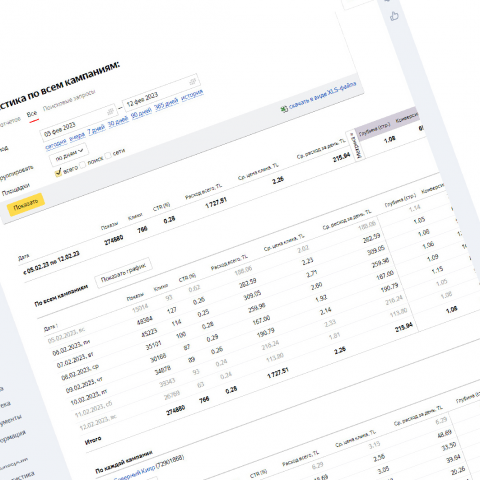Click the row date '10.02.2023, пт'
Screen dimensions: 480x480
89,398
